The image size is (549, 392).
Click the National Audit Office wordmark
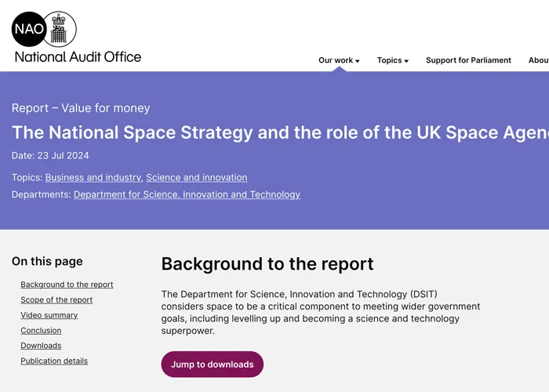pyautogui.click(x=78, y=56)
